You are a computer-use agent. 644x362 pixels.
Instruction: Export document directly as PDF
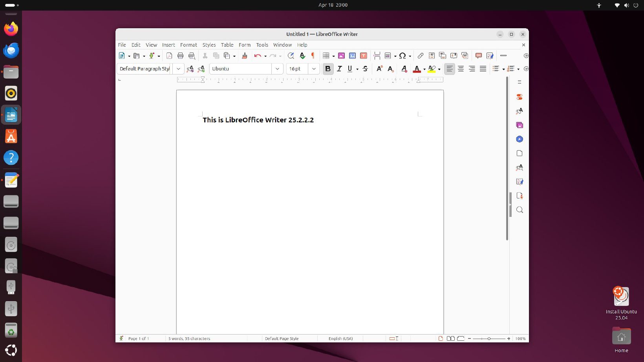[x=169, y=56]
